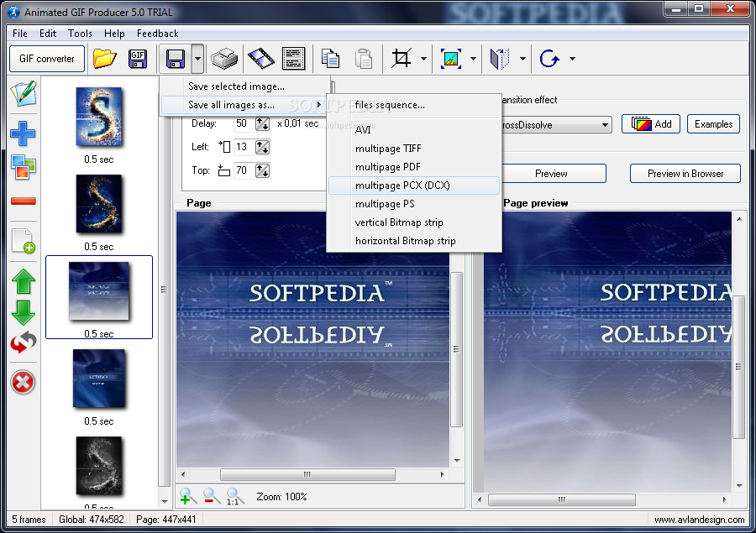Click the film strip video import icon

pos(261,59)
